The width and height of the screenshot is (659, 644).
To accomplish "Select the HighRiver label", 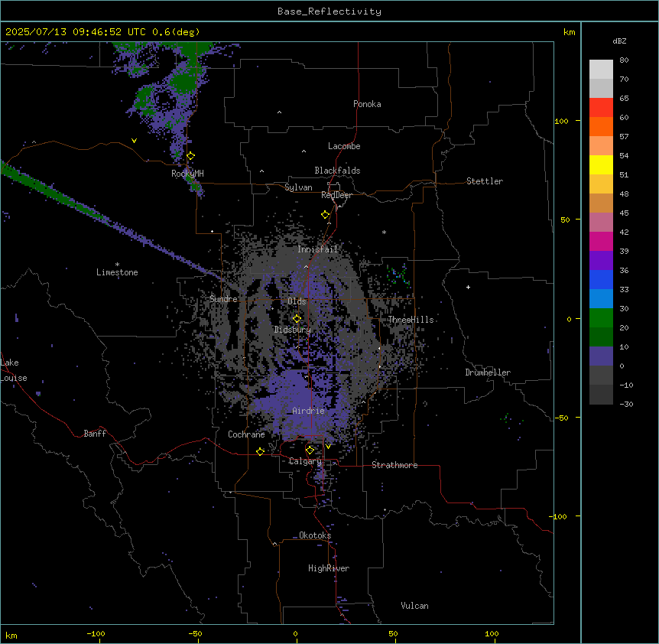I will tap(329, 568).
